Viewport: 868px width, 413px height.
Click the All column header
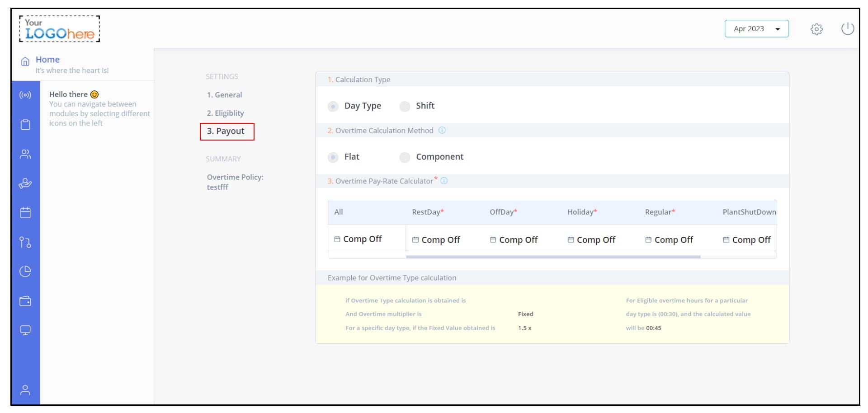pos(339,212)
